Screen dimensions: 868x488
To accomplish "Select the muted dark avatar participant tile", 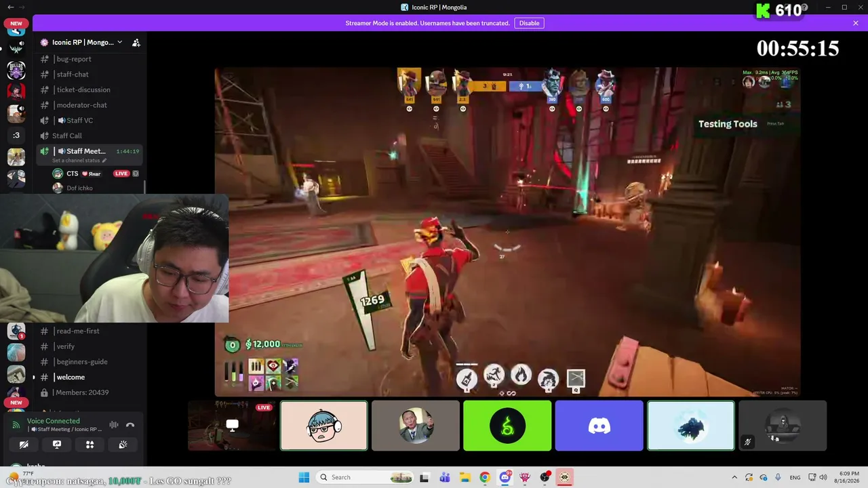I will [783, 426].
